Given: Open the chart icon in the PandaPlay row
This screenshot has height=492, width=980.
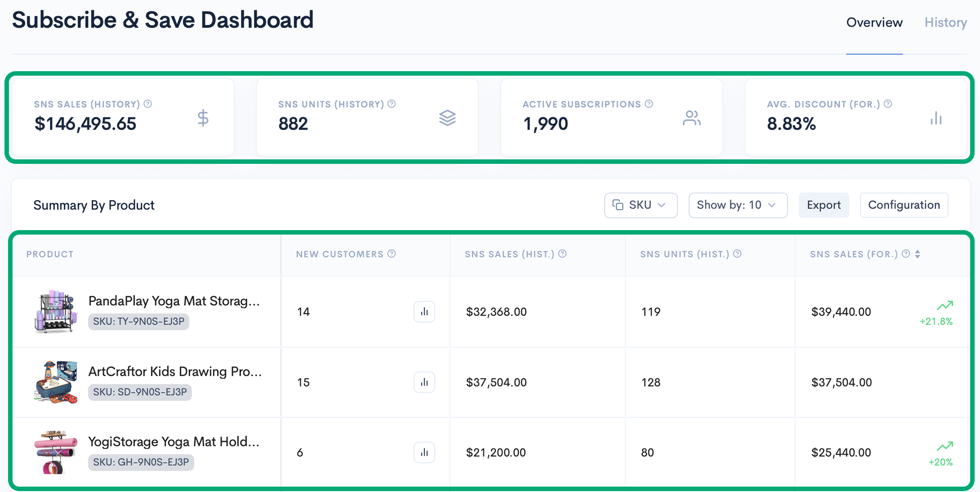Looking at the screenshot, I should point(424,312).
